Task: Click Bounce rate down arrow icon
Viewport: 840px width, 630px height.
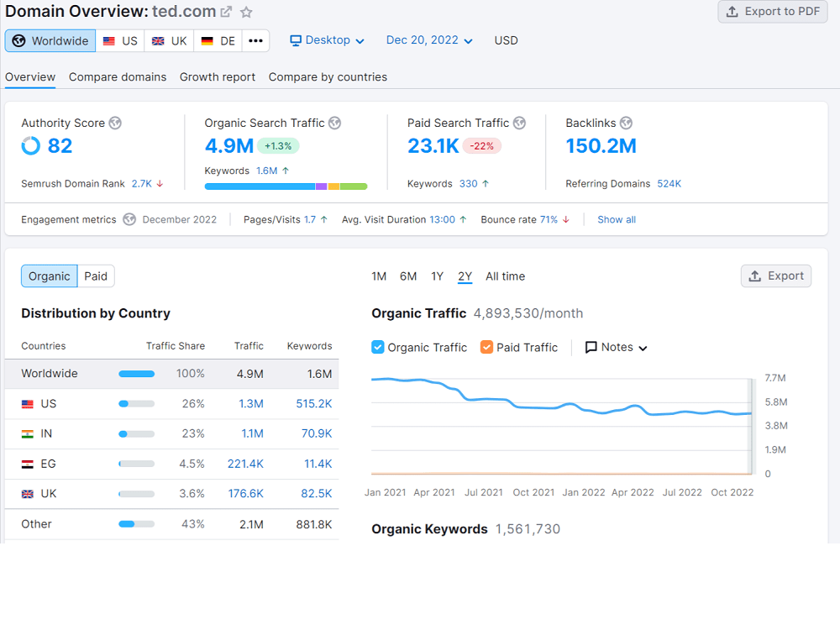Action: click(565, 219)
